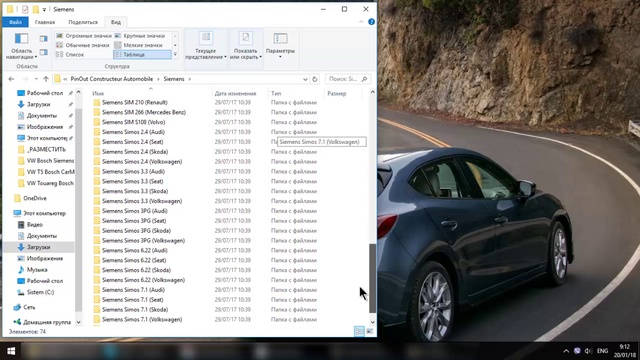Open the Показать или скрыть dropdown

(x=246, y=46)
